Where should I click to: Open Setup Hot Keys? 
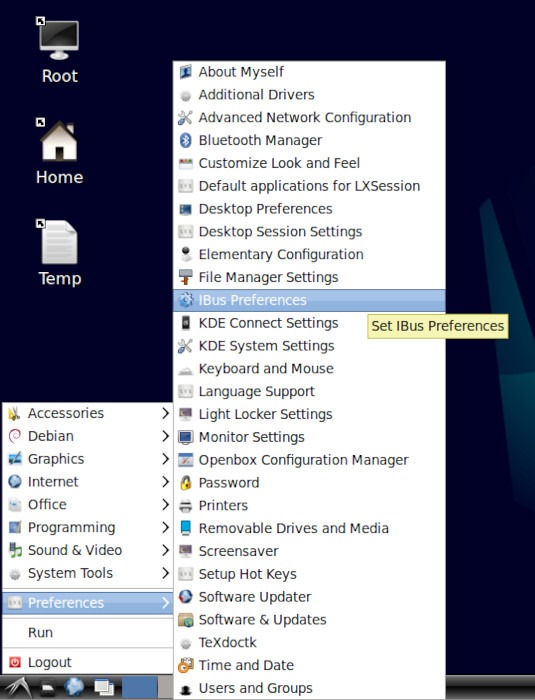tap(309, 574)
